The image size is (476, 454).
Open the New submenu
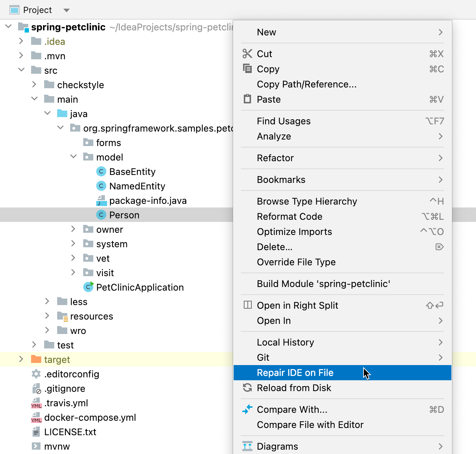(x=343, y=32)
